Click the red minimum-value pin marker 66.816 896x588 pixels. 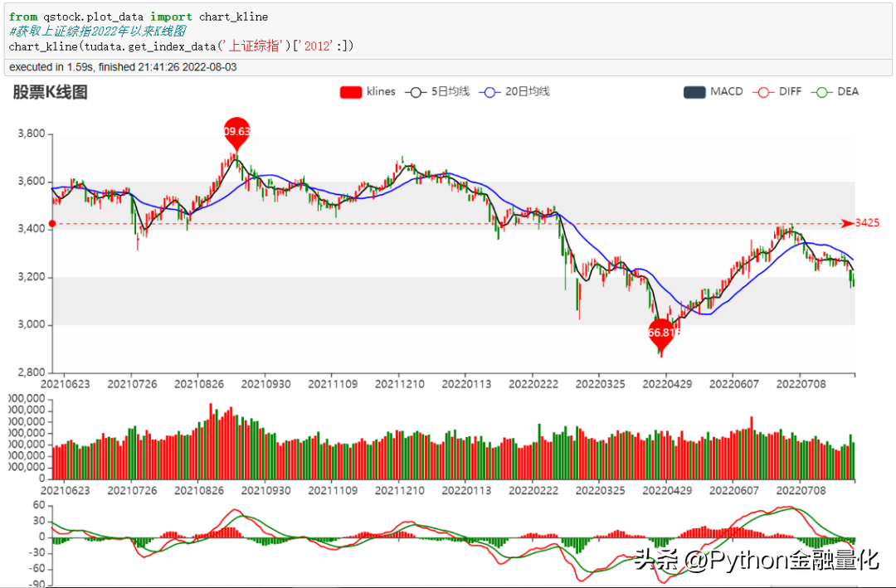662,334
